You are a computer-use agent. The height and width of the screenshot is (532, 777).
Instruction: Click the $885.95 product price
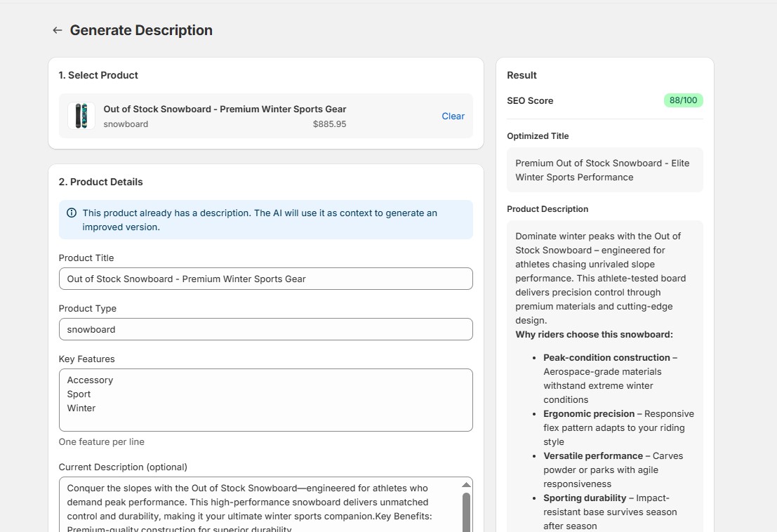coord(329,124)
